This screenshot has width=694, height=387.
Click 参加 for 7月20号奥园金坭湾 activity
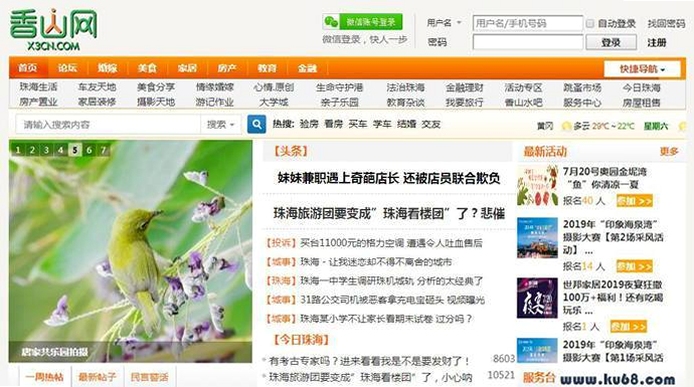point(634,201)
